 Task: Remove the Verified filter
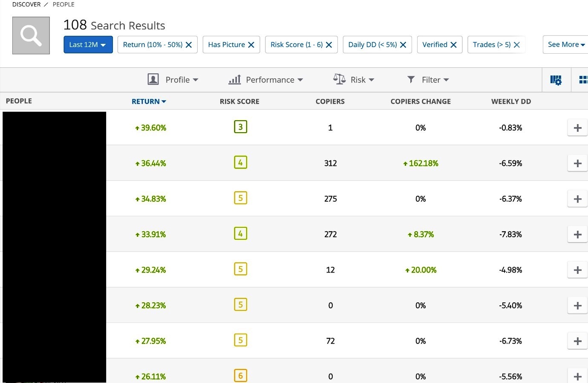453,44
